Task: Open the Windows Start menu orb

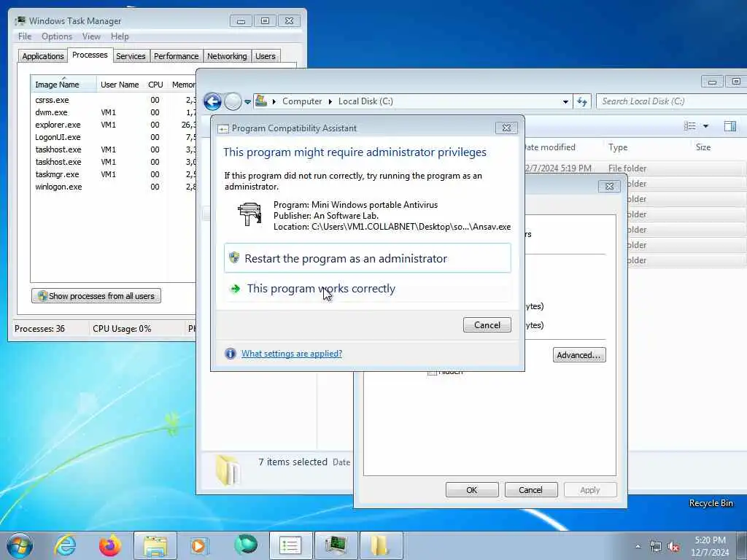Action: pos(20,545)
